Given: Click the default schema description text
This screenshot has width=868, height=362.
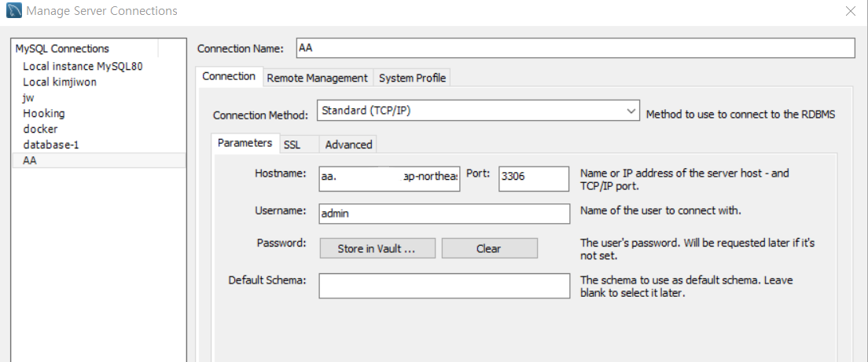Looking at the screenshot, I should pyautogui.click(x=686, y=287).
